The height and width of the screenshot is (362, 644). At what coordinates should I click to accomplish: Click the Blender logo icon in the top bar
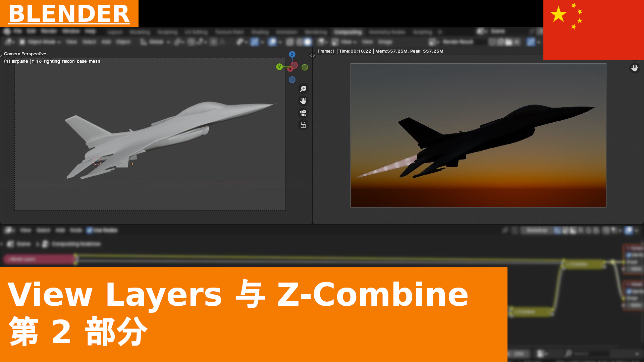pos(7,32)
